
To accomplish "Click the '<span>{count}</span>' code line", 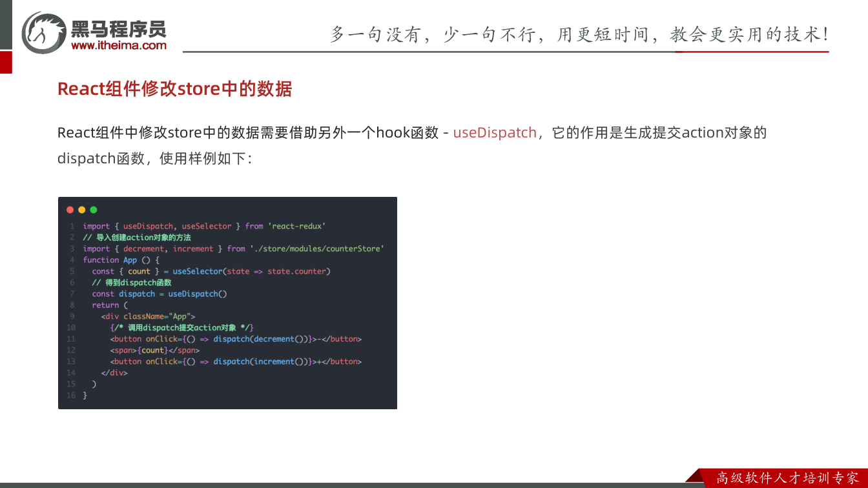I will (x=155, y=351).
